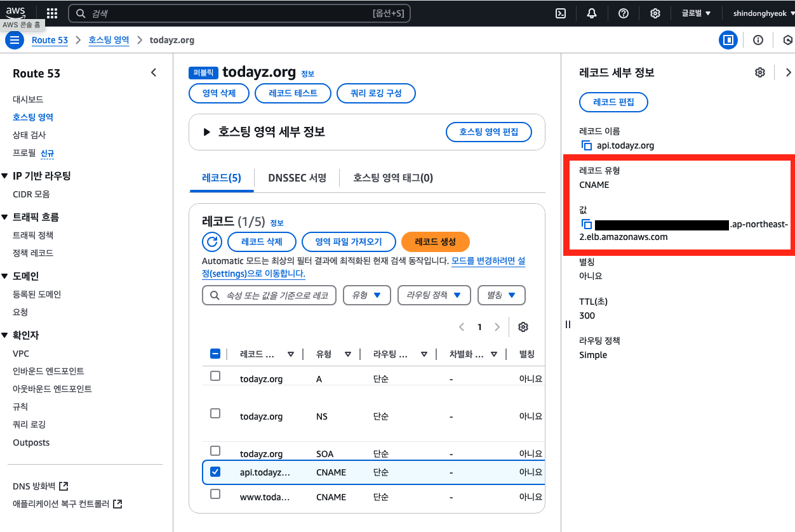Select the www.toda CNAME record checkbox
The width and height of the screenshot is (795, 532).
coord(215,493)
